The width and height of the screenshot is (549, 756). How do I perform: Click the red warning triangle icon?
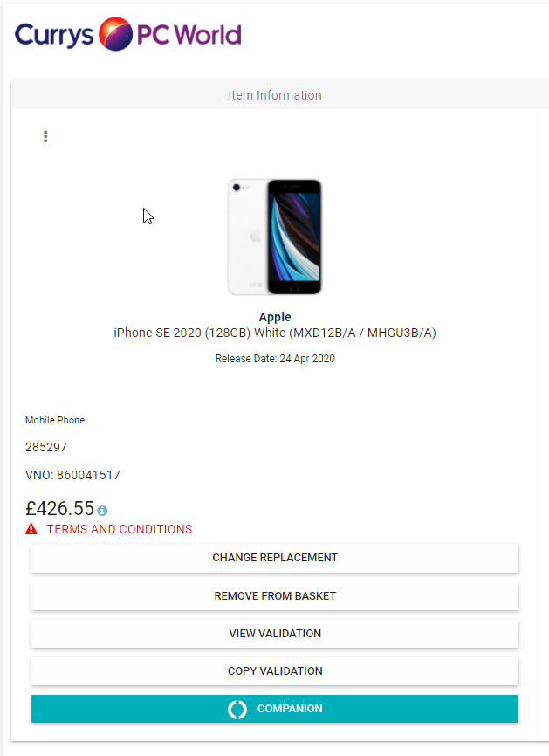[x=31, y=529]
